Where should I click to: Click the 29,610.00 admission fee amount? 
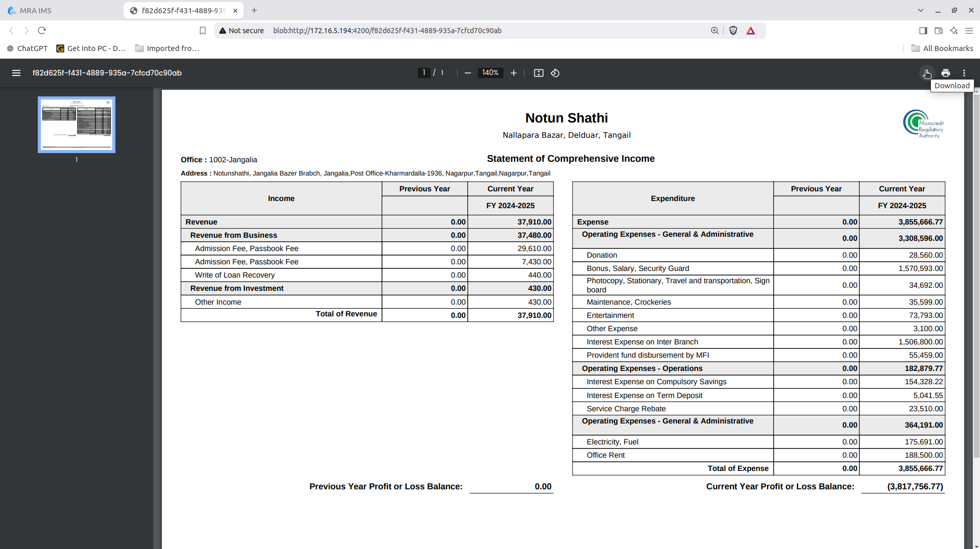click(x=534, y=248)
